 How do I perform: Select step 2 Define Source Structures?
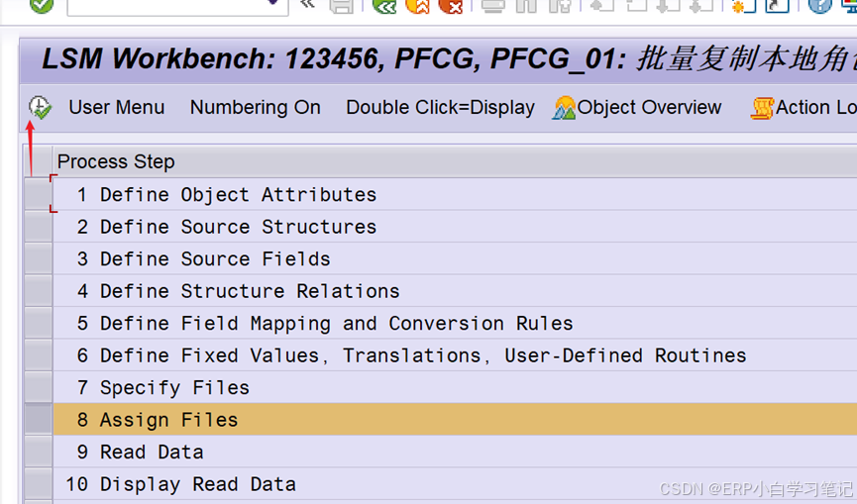(455, 227)
